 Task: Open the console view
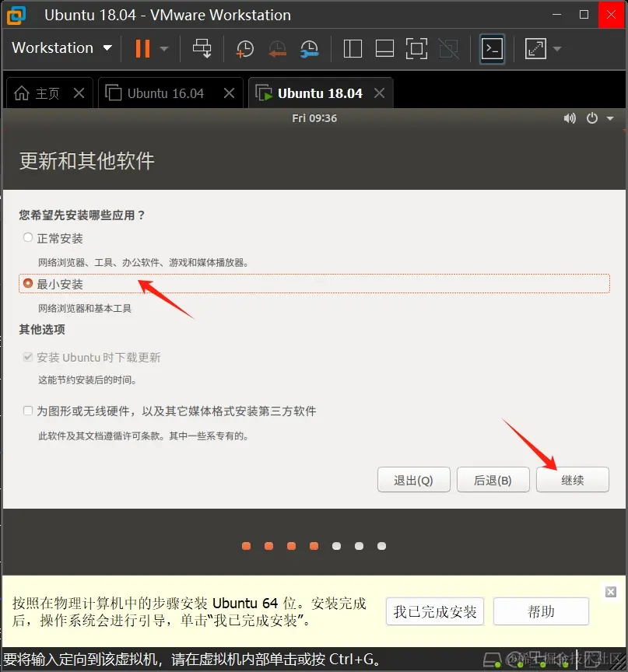492,49
